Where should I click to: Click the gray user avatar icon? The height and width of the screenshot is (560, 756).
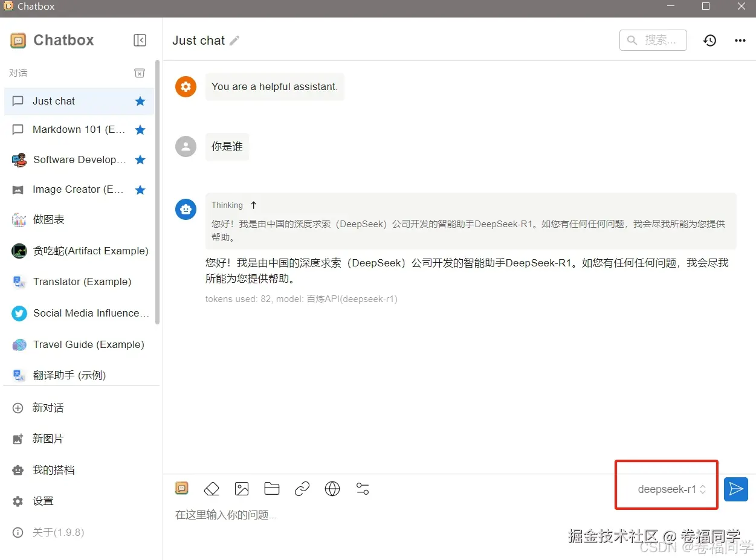tap(186, 146)
